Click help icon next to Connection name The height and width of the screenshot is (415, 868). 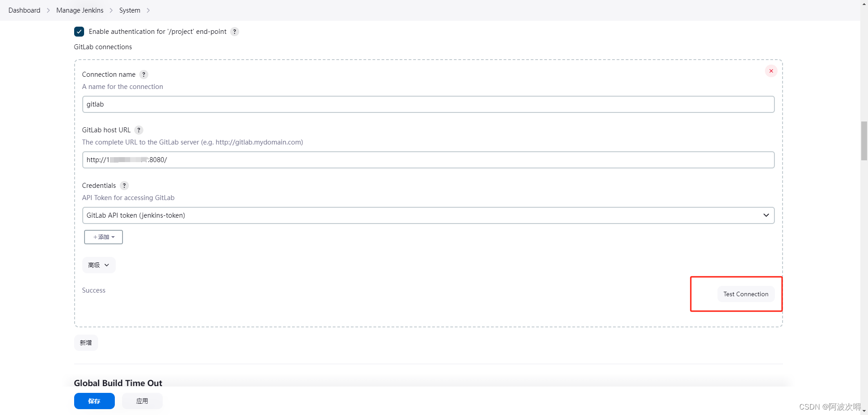point(144,75)
